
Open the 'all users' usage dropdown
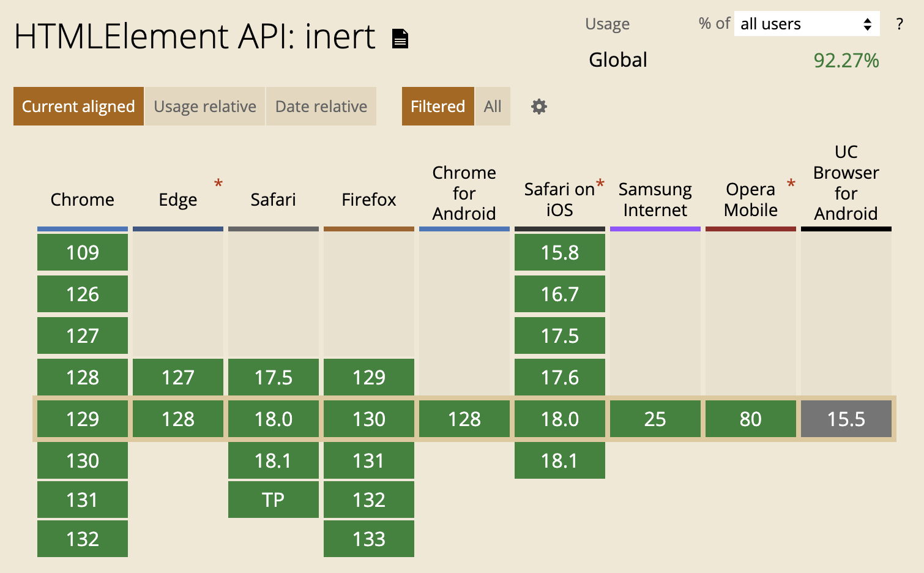click(x=806, y=24)
